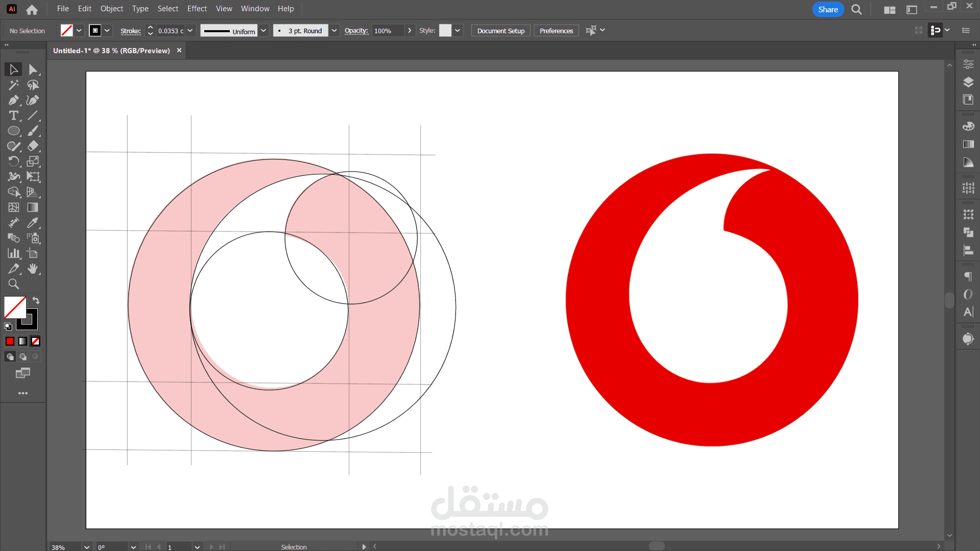
Task: Set paint mode to None
Action: click(35, 341)
